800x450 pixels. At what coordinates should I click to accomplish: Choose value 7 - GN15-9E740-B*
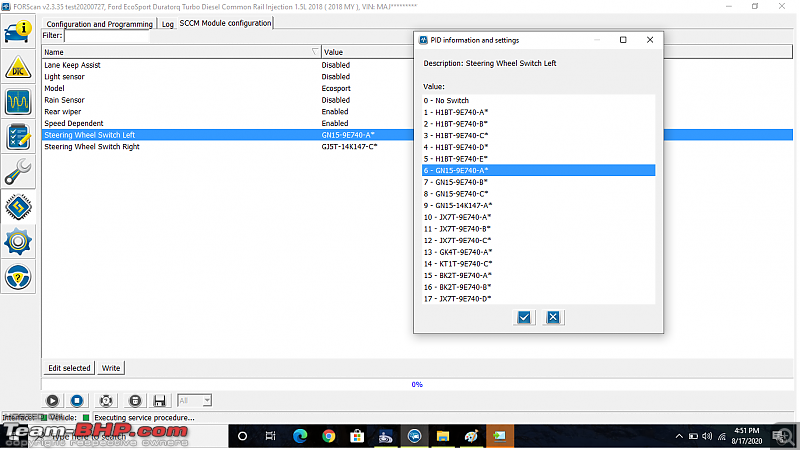point(538,182)
